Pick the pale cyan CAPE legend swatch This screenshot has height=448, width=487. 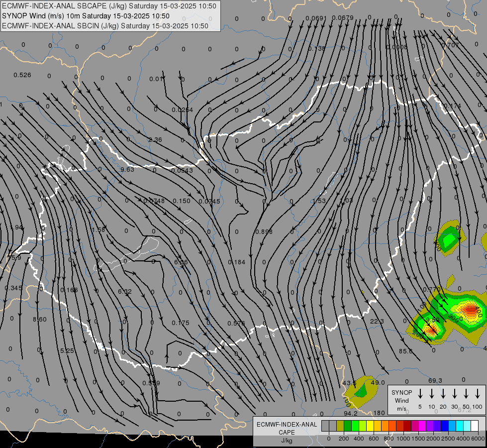(467, 426)
